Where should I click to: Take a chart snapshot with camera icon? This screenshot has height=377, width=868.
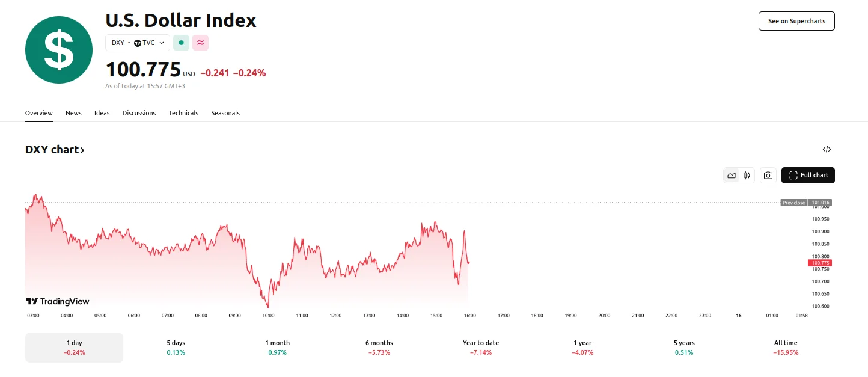[768, 176]
